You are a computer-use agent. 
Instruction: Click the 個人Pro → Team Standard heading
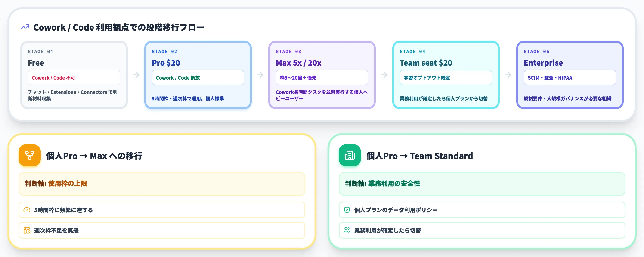click(x=419, y=156)
